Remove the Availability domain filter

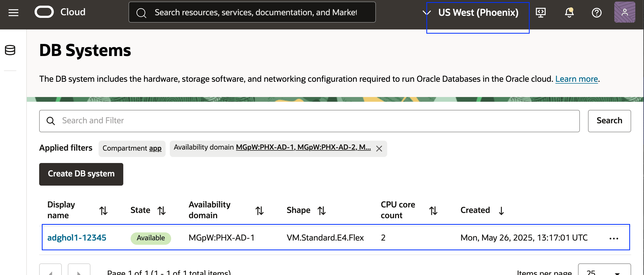tap(379, 149)
